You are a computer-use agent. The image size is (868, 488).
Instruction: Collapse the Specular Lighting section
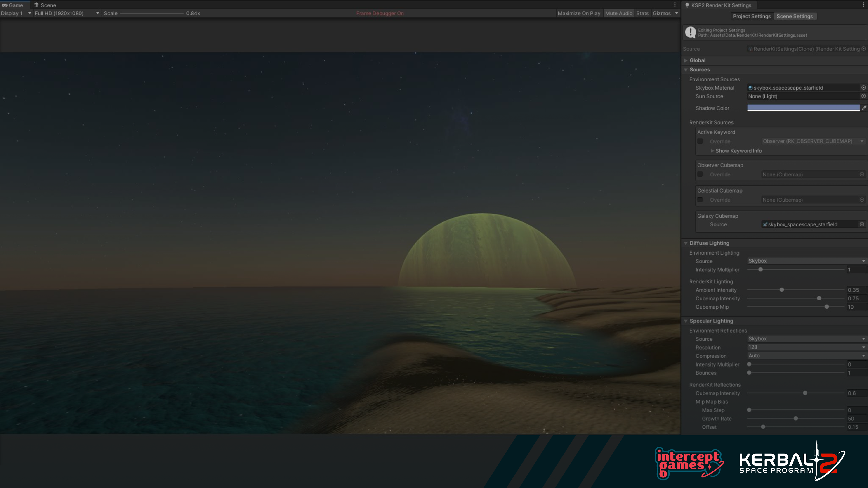click(686, 321)
